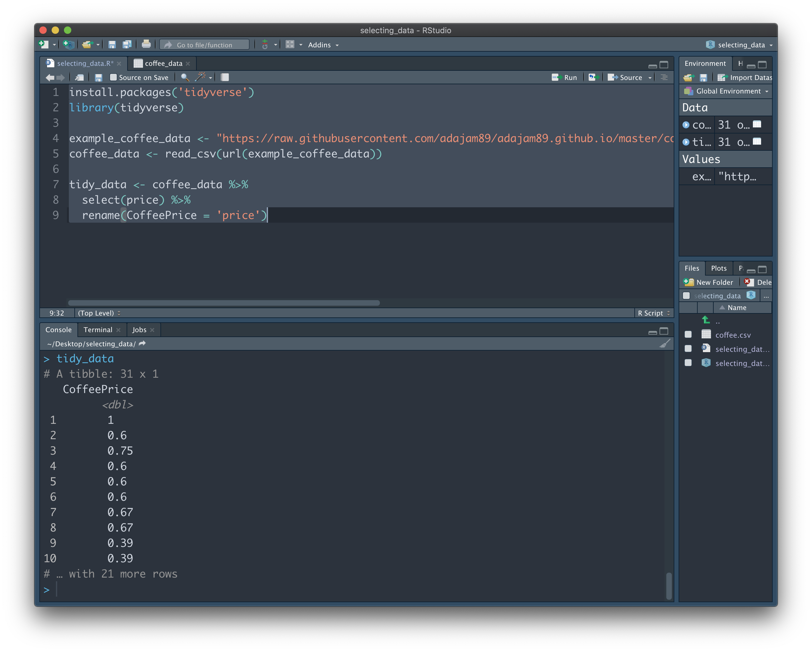Viewport: 812px width, 652px height.
Task: Select the Terminal tab
Action: tap(98, 330)
